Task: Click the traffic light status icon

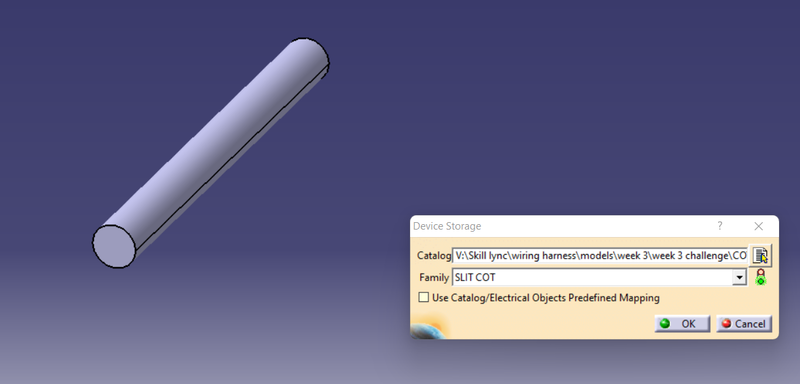Action: tap(760, 277)
